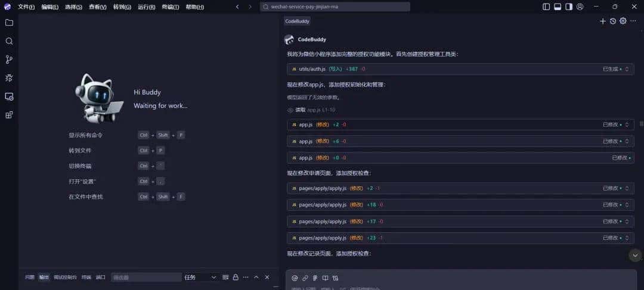The height and width of the screenshot is (290, 644).
Task: Expand the apply.js +2 -1 row chevron
Action: point(627,188)
